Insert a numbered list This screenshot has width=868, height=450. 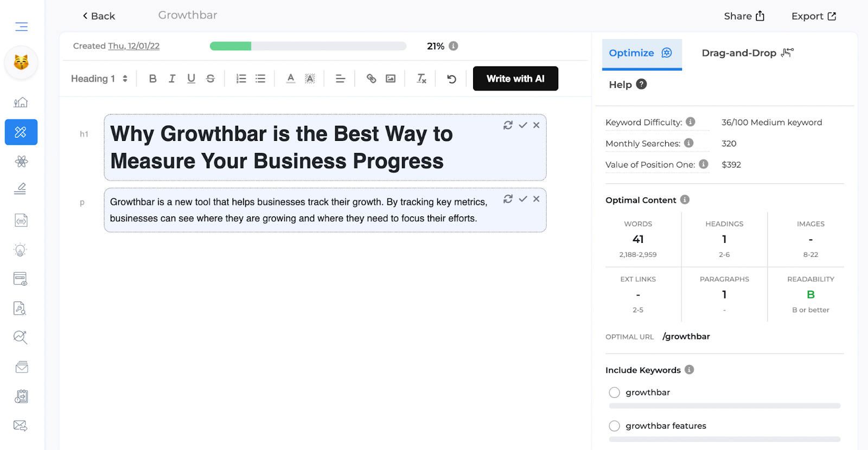[241, 79]
